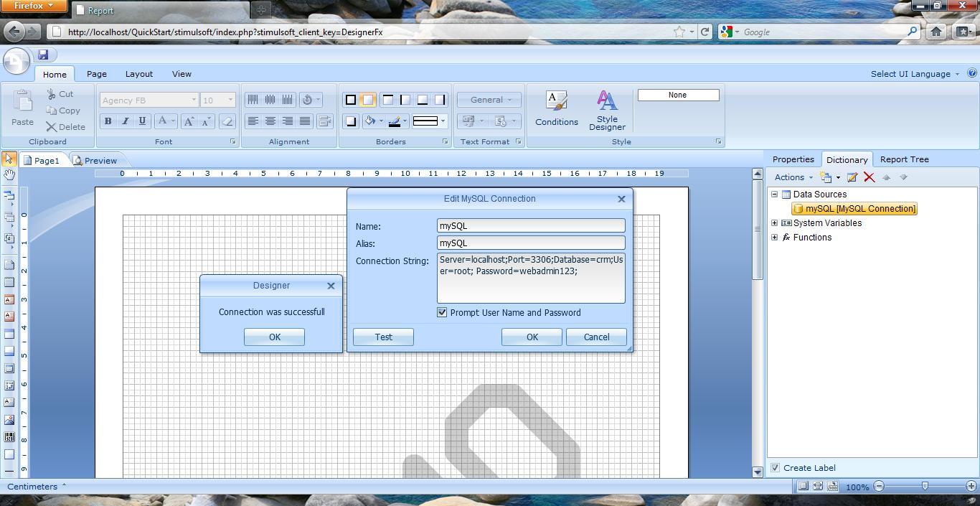
Task: Apply all borders
Action: tap(351, 100)
